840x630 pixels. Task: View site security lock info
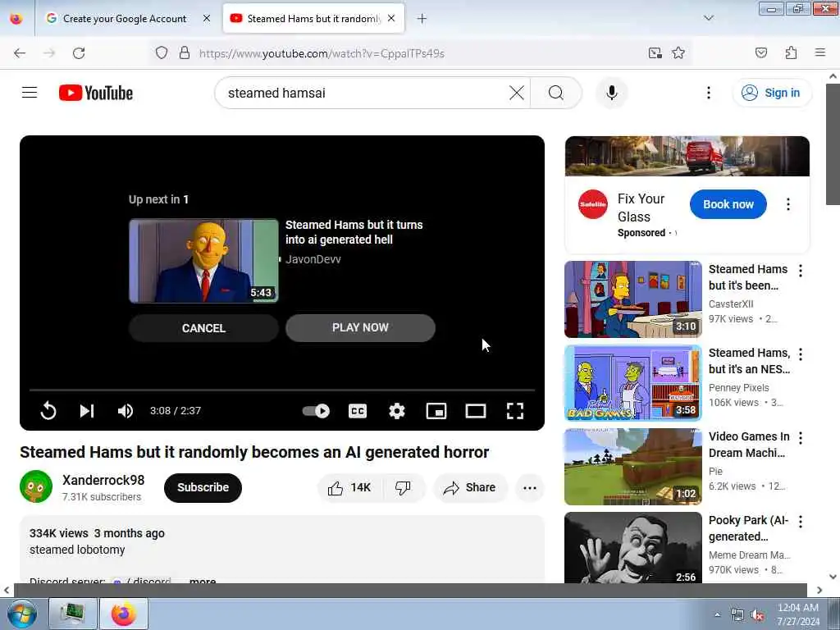coord(185,53)
